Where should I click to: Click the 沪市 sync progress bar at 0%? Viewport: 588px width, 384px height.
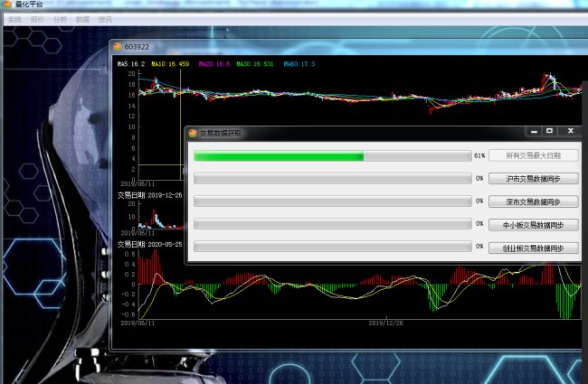[x=332, y=179]
